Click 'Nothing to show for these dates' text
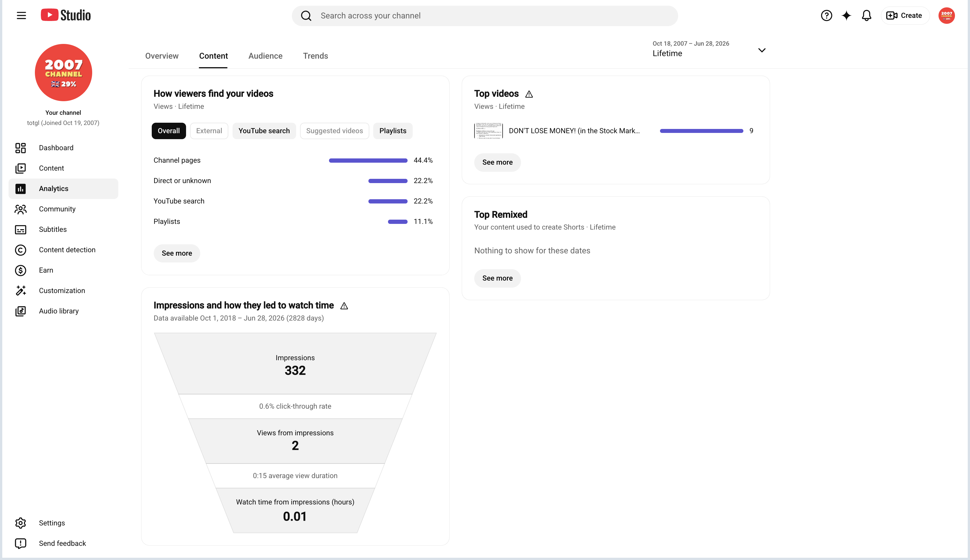Image resolution: width=970 pixels, height=560 pixels. (x=532, y=251)
